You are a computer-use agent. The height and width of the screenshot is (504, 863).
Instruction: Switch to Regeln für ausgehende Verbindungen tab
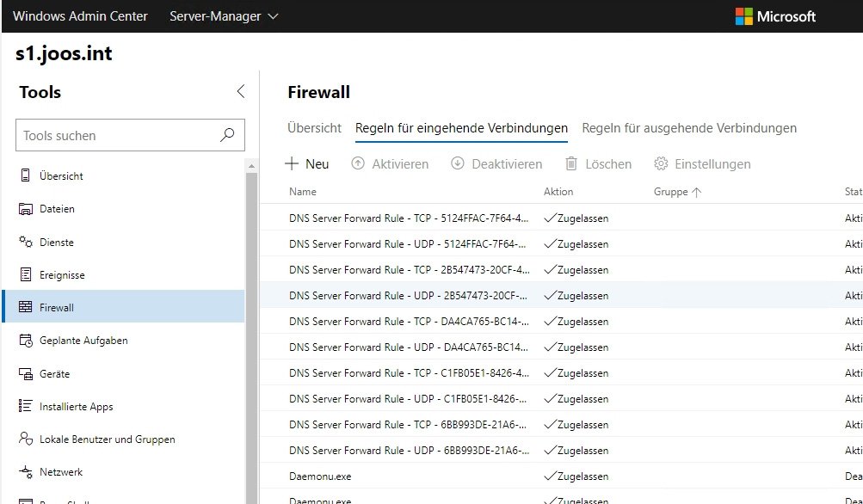click(x=690, y=127)
